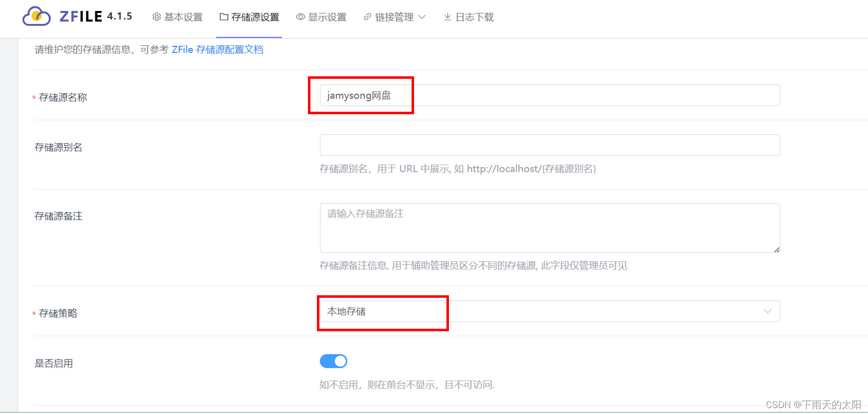Switch to the 存储源设置 tab
Screen dimensions: 868x414
[x=249, y=17]
